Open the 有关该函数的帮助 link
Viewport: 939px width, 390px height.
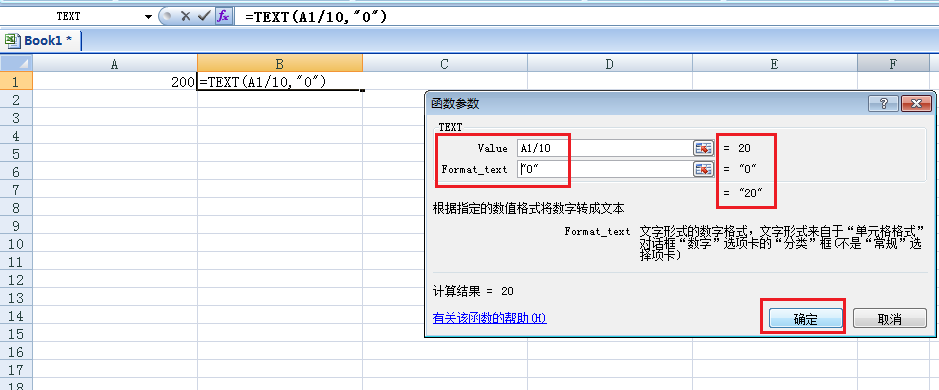(x=489, y=318)
